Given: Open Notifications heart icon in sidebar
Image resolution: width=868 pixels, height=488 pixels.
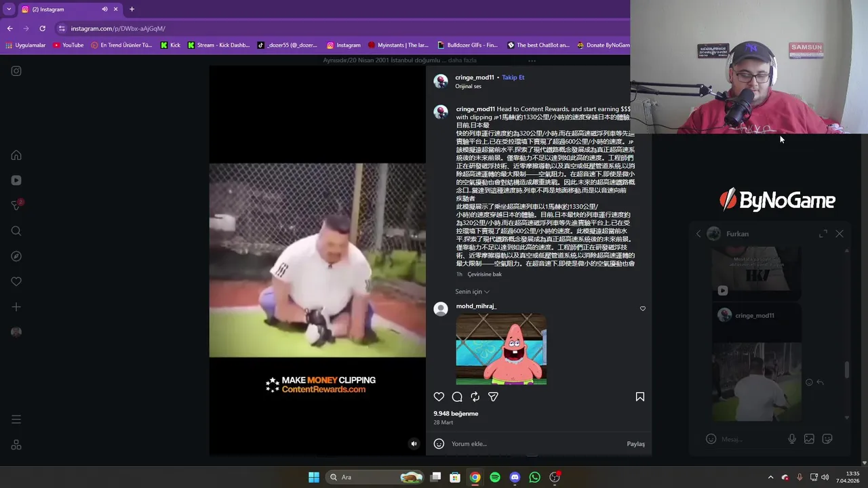Looking at the screenshot, I should click(16, 281).
